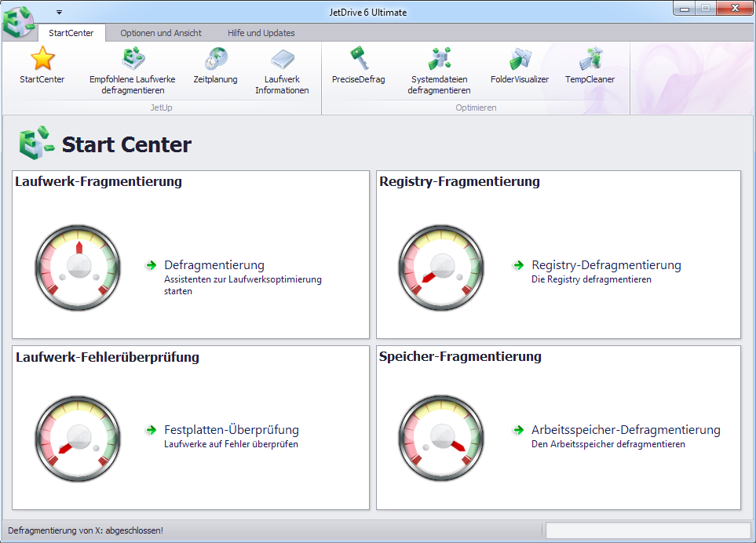Click 'Laufwerke auf Fehler überprüfen' description
The image size is (756, 543).
(231, 444)
